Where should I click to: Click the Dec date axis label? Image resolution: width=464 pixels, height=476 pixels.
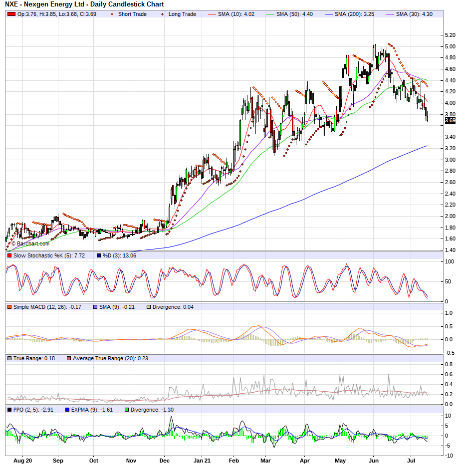tap(165, 461)
